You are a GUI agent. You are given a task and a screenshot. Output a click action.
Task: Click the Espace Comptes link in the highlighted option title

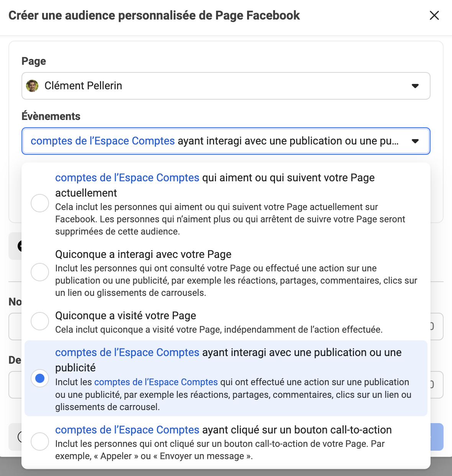[x=127, y=353]
